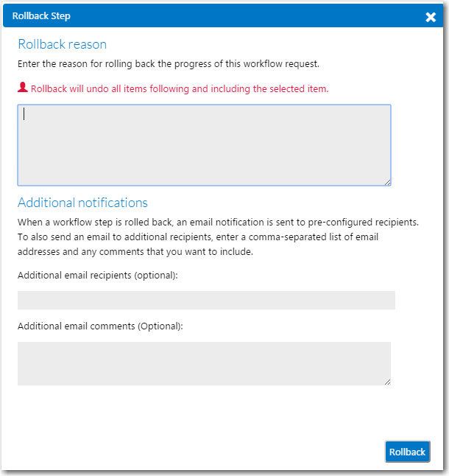Close the Rollback Step dialog
449x476 pixels.
coord(431,17)
